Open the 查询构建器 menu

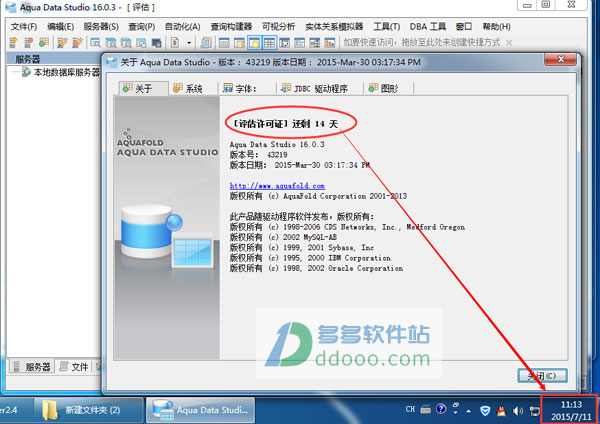pyautogui.click(x=231, y=26)
